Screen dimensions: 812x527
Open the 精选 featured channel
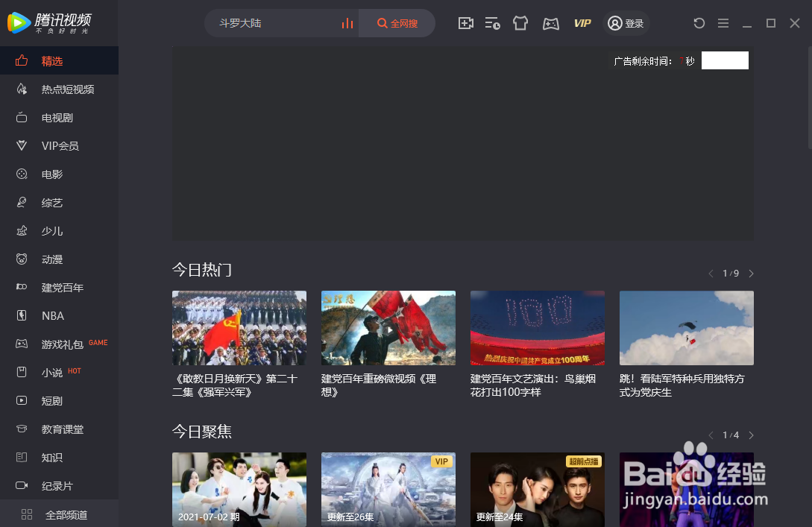[x=59, y=60]
